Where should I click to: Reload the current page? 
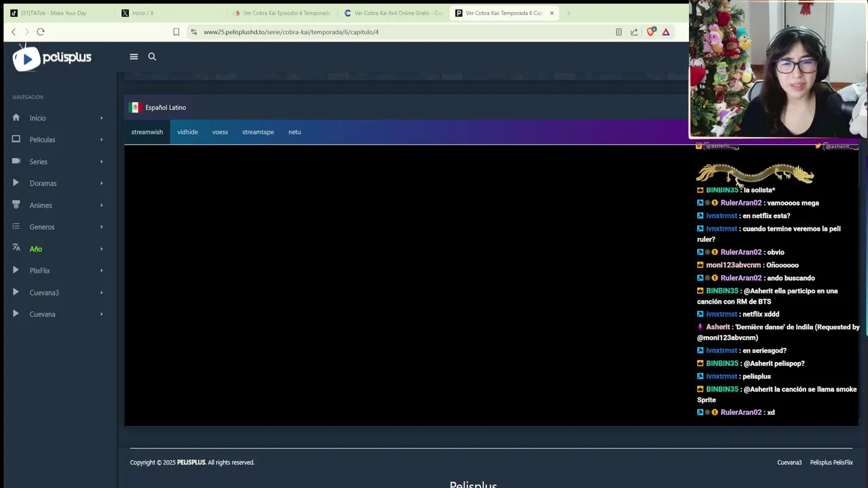[x=41, y=32]
